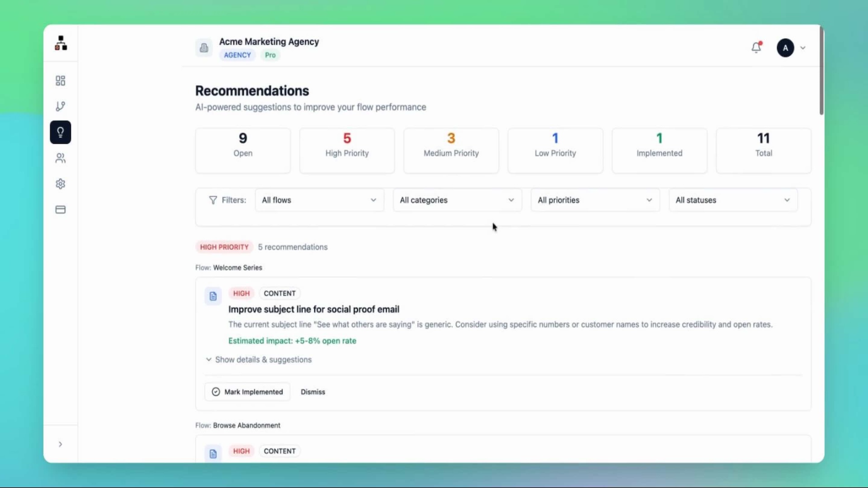The width and height of the screenshot is (868, 488).
Task: Open the settings gear sidebar icon
Action: pyautogui.click(x=60, y=184)
